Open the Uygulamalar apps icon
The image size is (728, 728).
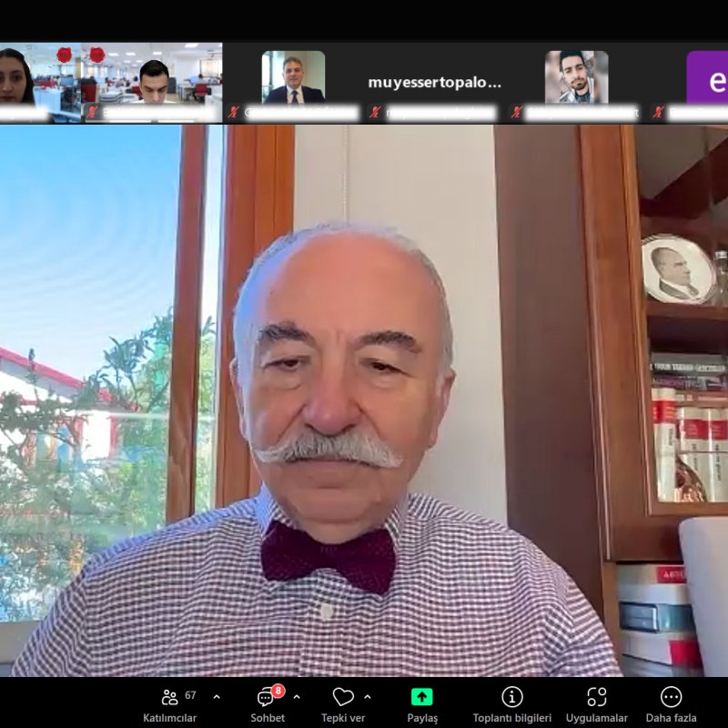click(x=597, y=697)
